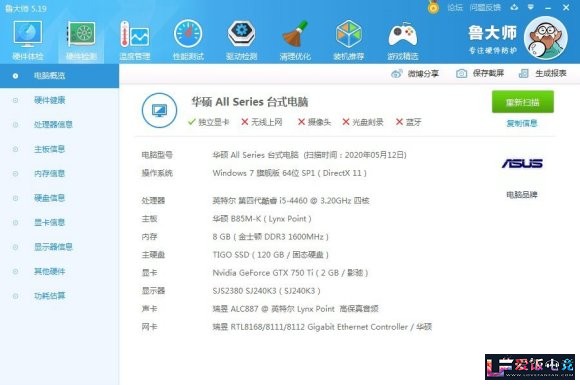Open the 论坛 forum link
The image size is (580, 385).
(455, 7)
